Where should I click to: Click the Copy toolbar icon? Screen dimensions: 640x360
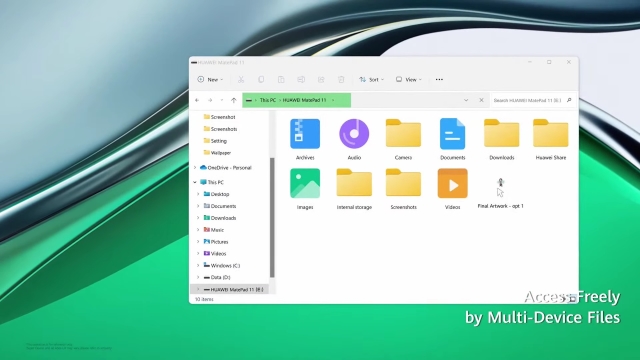pyautogui.click(x=261, y=80)
